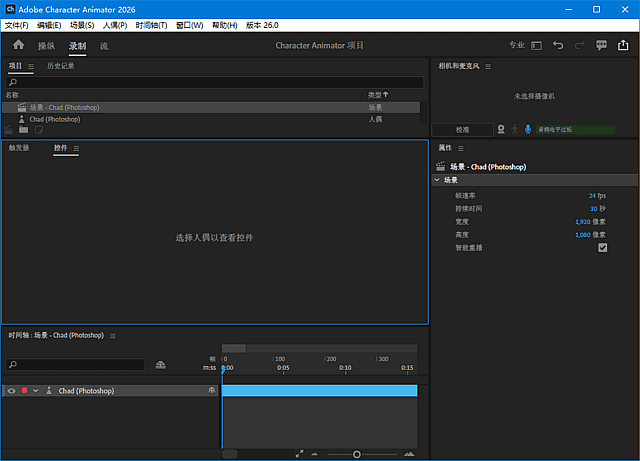Open the 时间轴(T) menu
This screenshot has height=461, width=640.
click(152, 24)
